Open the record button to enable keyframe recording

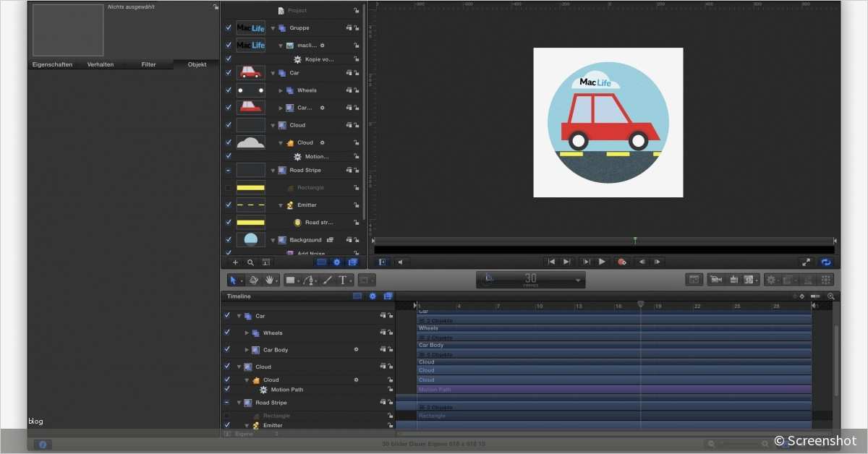622,262
